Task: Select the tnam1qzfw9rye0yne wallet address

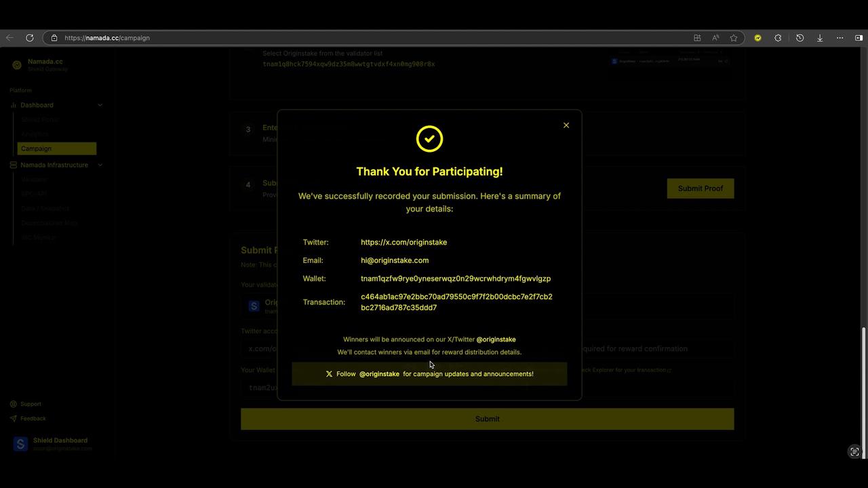Action: [x=456, y=279]
